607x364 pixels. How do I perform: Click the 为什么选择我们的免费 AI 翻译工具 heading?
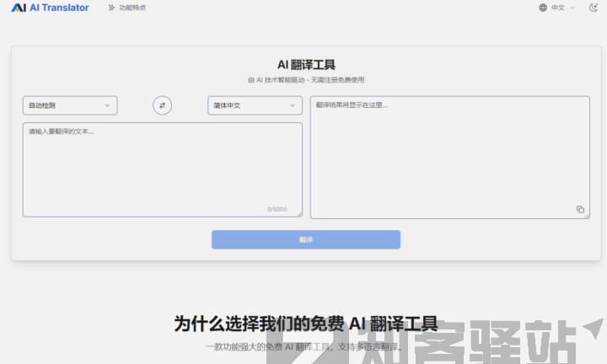pyautogui.click(x=306, y=324)
